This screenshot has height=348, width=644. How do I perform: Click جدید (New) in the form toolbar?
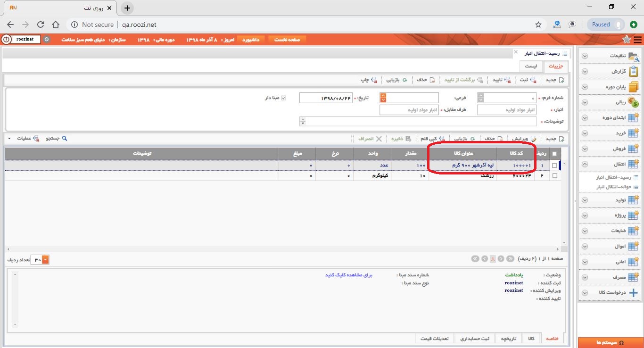tap(555, 80)
